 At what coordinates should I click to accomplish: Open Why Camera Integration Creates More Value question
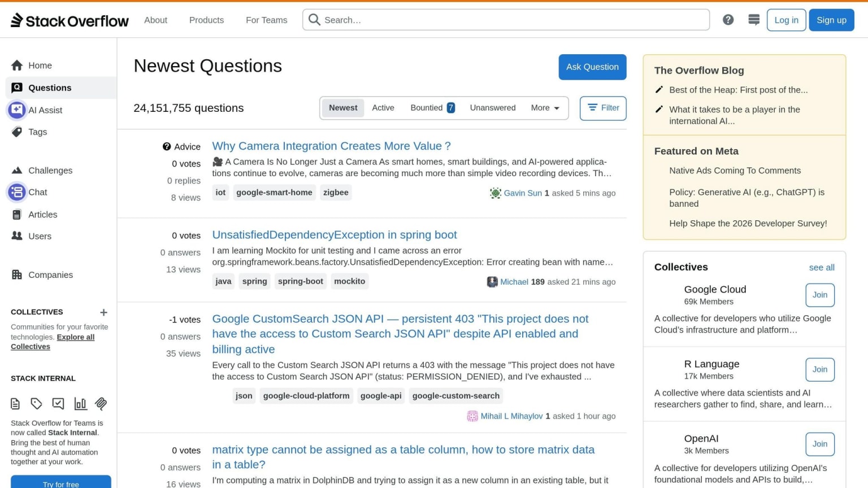331,146
